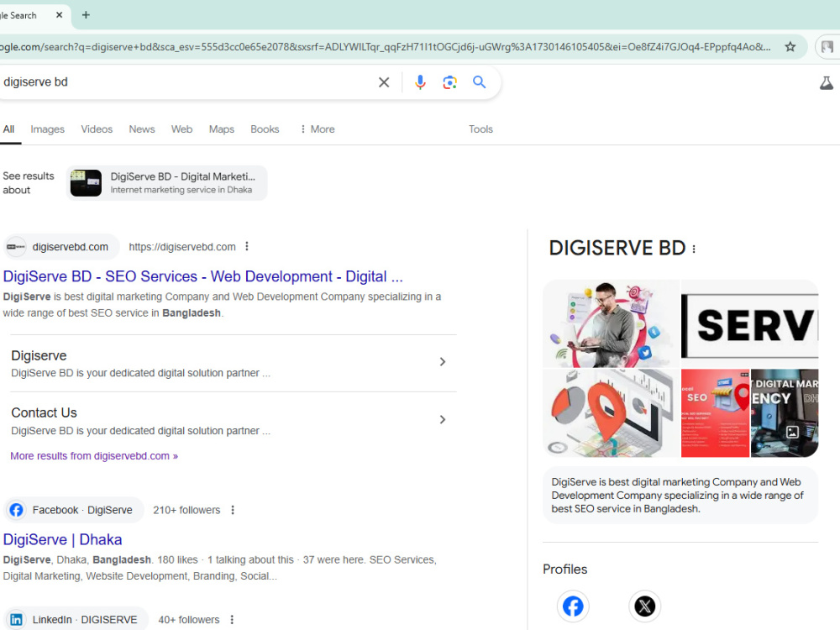Switch to the Maps tab
The width and height of the screenshot is (840, 630).
tap(221, 129)
